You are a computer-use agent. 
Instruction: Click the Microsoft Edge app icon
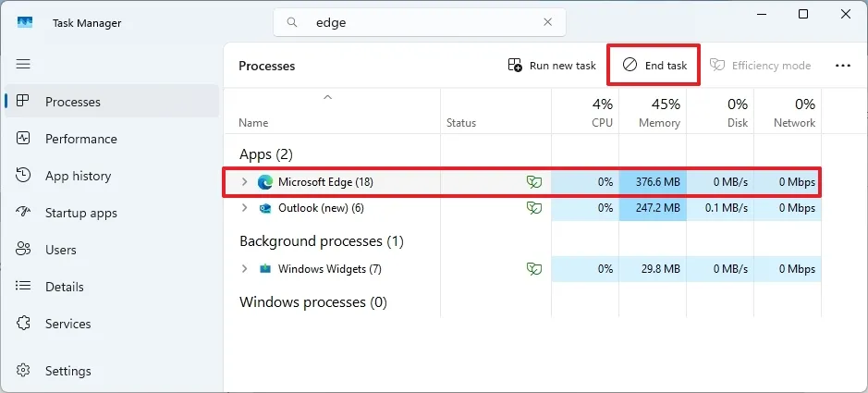pyautogui.click(x=265, y=182)
